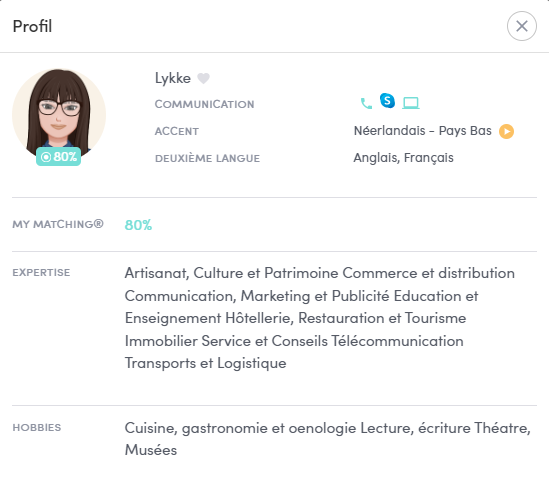The image size is (549, 502).
Task: Click the Profil title
Action: pos(32,26)
